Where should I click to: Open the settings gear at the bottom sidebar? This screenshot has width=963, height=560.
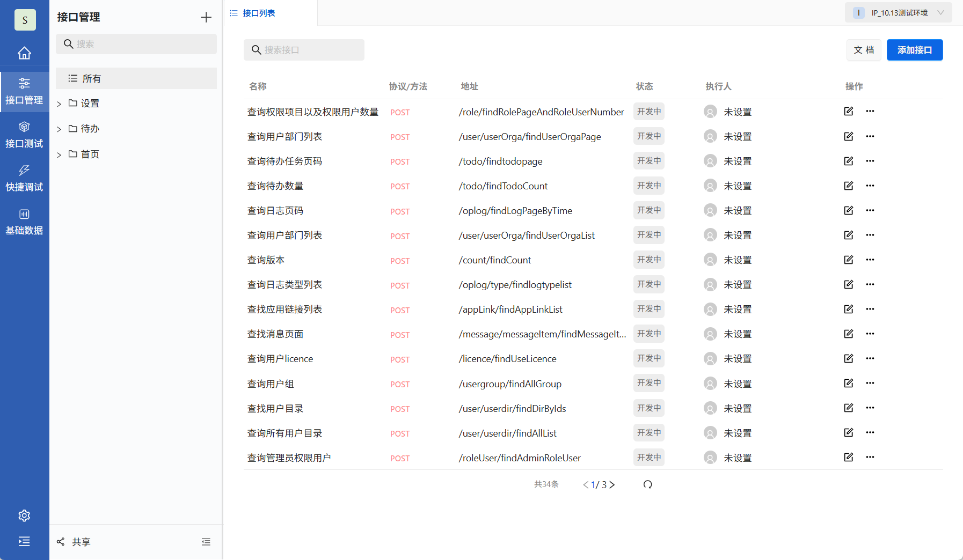pos(24,515)
